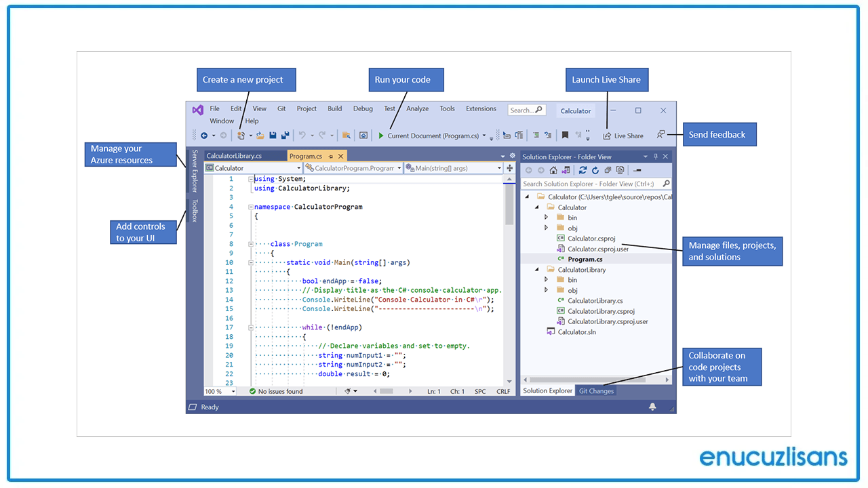Click Show All Files icon in Solution Explorer

pos(620,170)
